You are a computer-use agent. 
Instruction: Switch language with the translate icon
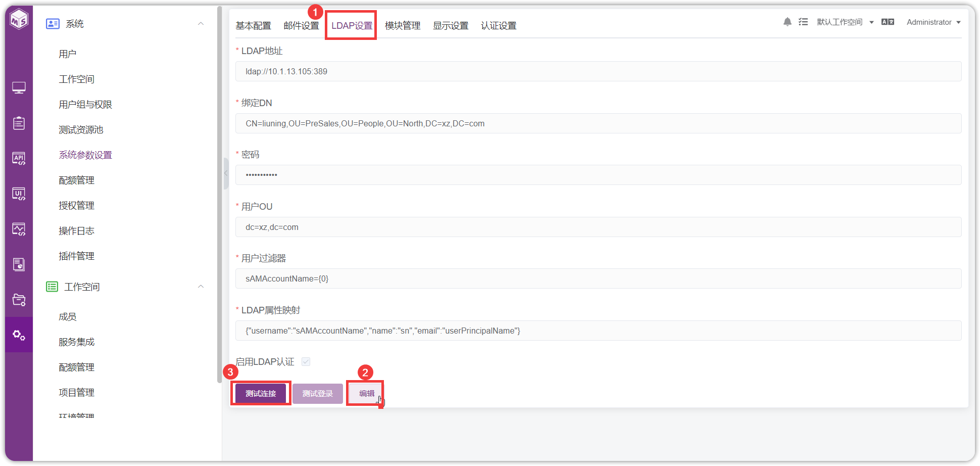coord(888,22)
